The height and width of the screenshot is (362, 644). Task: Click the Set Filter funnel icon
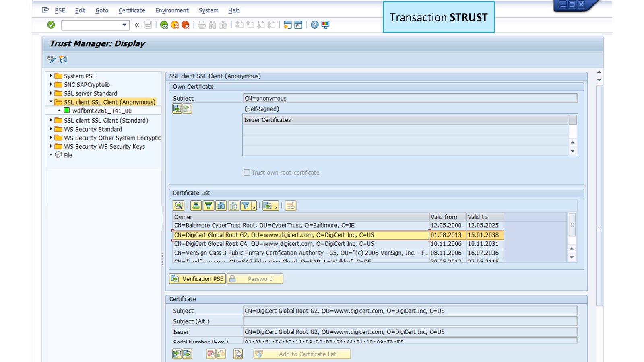(246, 206)
